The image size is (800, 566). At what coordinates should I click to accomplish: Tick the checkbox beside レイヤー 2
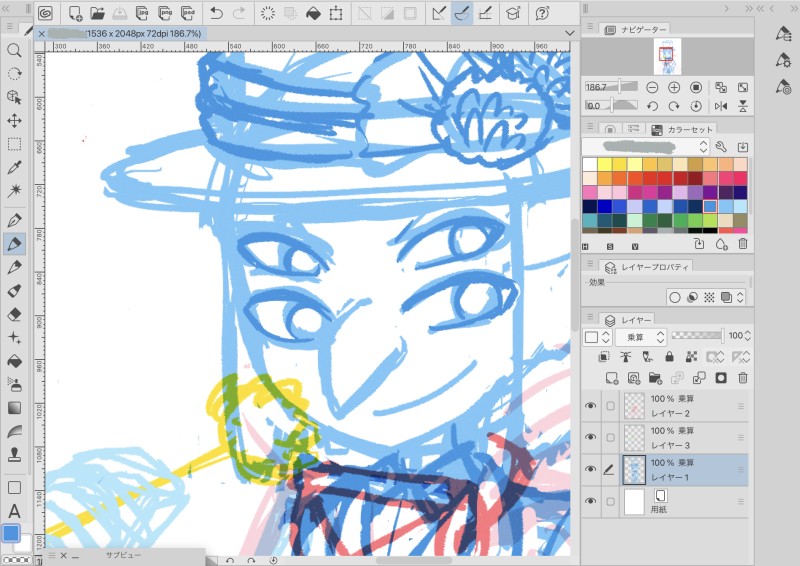pyautogui.click(x=610, y=406)
